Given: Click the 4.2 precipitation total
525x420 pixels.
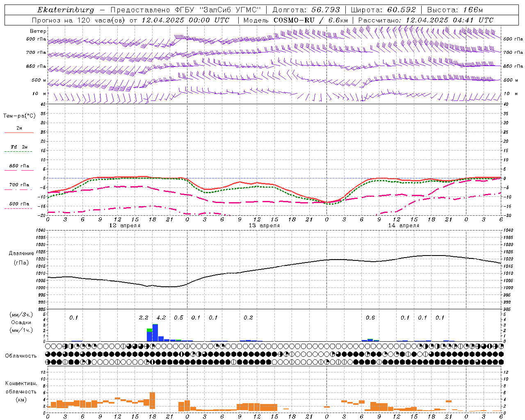Looking at the screenshot, I should (x=161, y=318).
